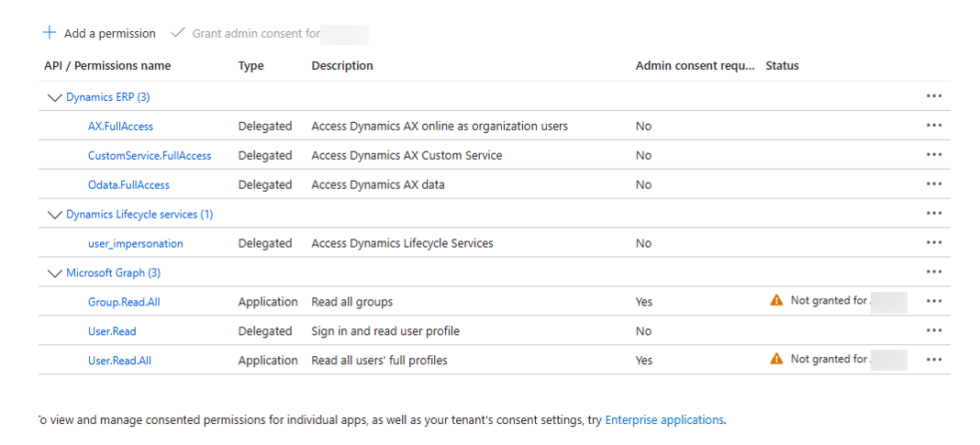Select 'Access Dynamics Lifecycle Services' description
The width and height of the screenshot is (980, 445).
(x=403, y=243)
